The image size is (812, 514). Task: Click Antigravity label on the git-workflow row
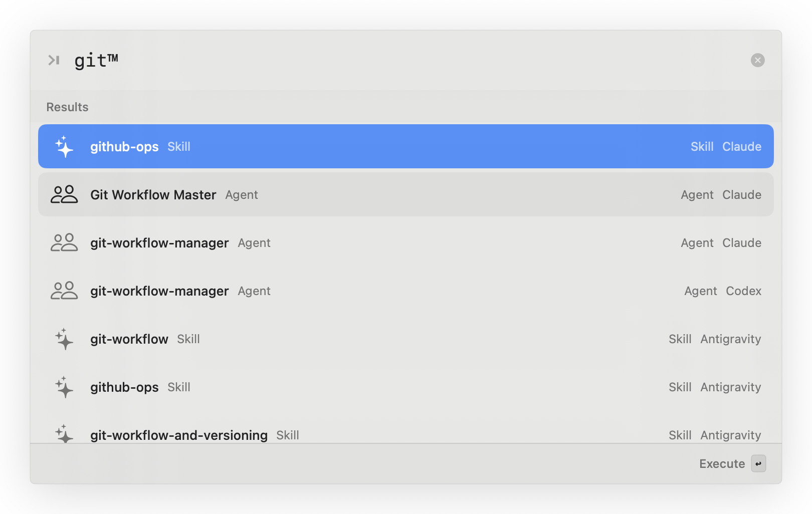click(x=731, y=339)
